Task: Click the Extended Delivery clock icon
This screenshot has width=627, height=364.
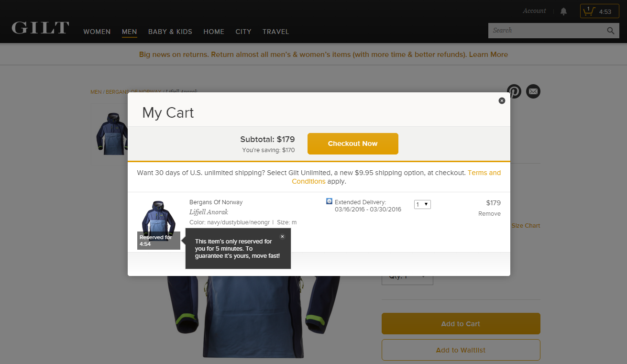Action: pos(329,201)
